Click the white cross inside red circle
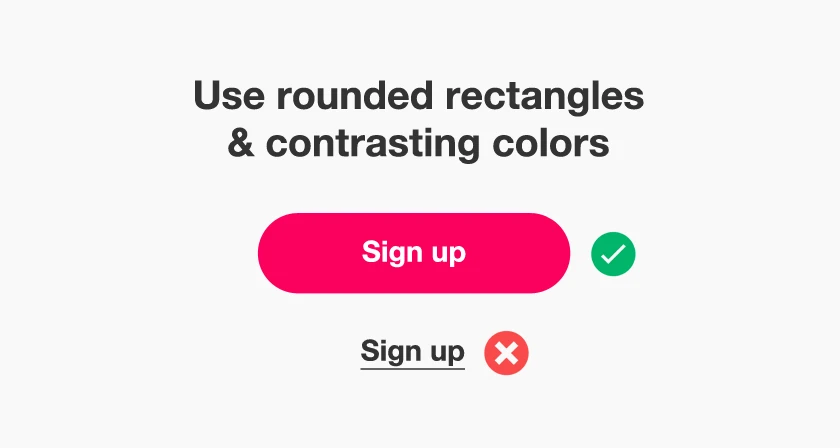The width and height of the screenshot is (840, 448). click(x=506, y=352)
